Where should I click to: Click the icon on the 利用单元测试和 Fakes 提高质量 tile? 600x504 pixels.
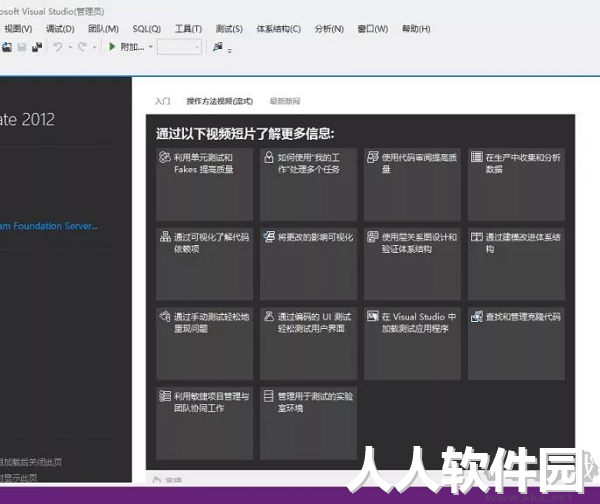pos(165,157)
